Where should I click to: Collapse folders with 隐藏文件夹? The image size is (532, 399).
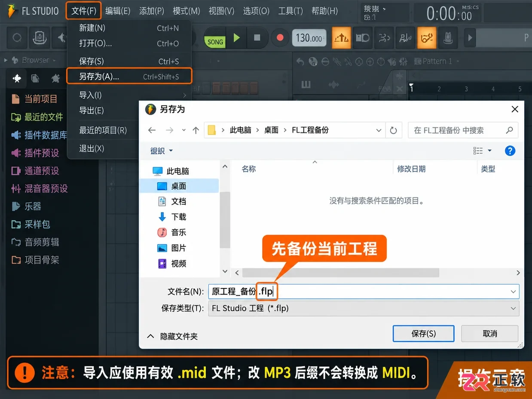[x=172, y=336]
